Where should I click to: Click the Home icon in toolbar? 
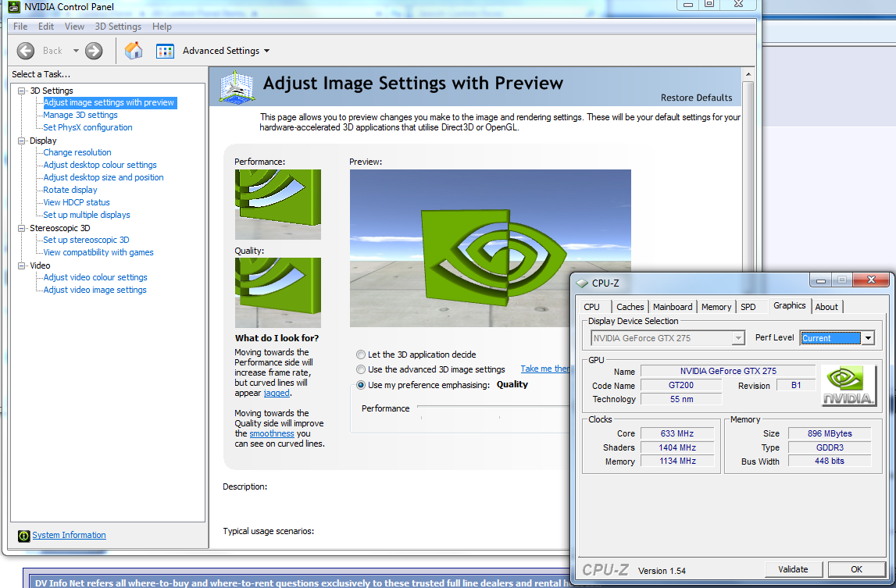pyautogui.click(x=134, y=51)
